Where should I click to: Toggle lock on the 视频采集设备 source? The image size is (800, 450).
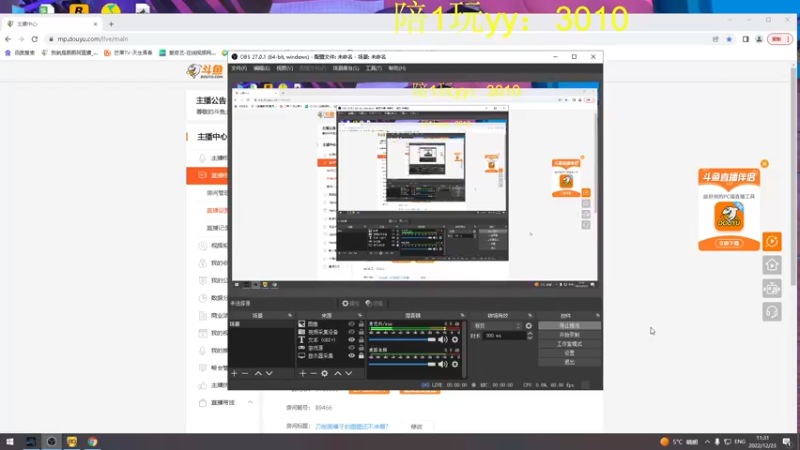[361, 332]
